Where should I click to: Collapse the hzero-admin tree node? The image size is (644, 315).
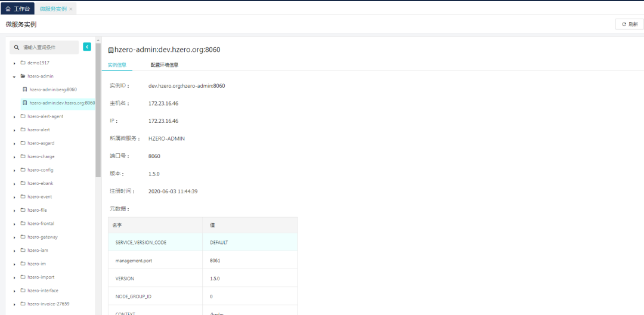coord(14,76)
